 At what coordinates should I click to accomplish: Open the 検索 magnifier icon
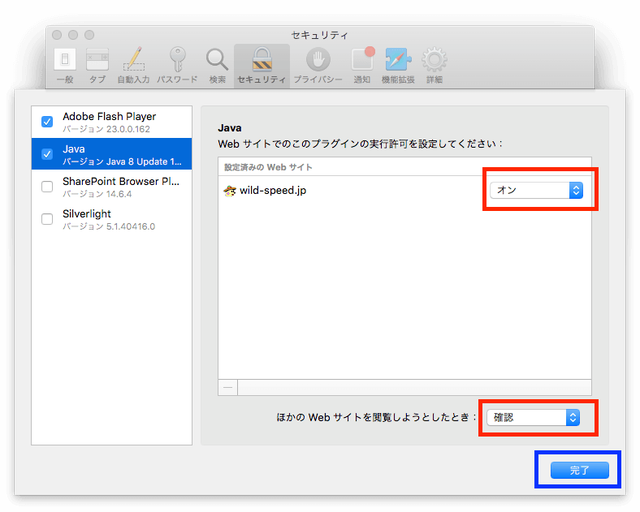(217, 65)
